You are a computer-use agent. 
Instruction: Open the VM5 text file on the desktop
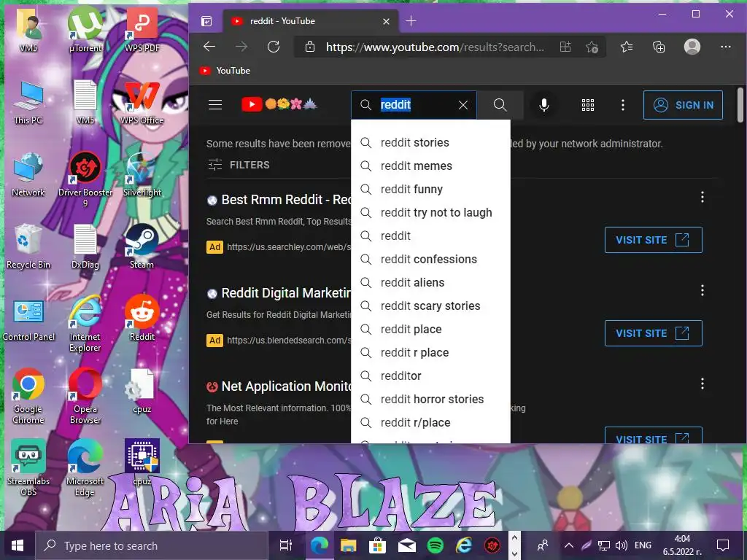(85, 102)
